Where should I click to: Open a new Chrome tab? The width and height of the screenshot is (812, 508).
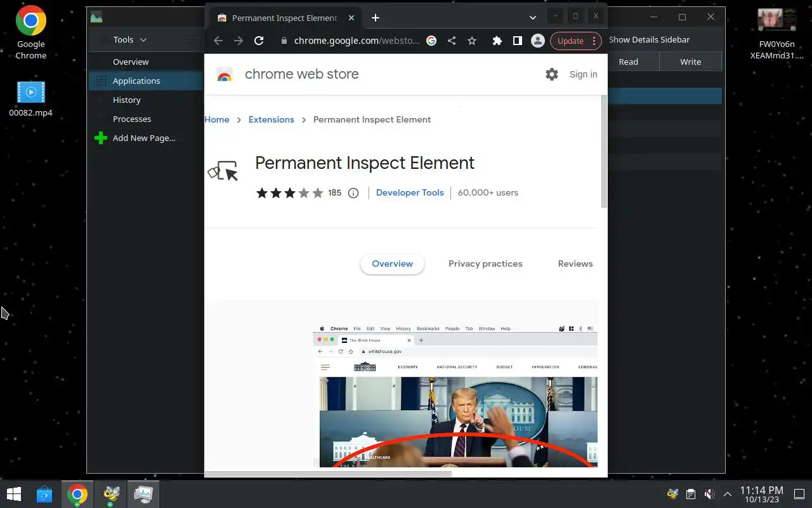point(376,18)
